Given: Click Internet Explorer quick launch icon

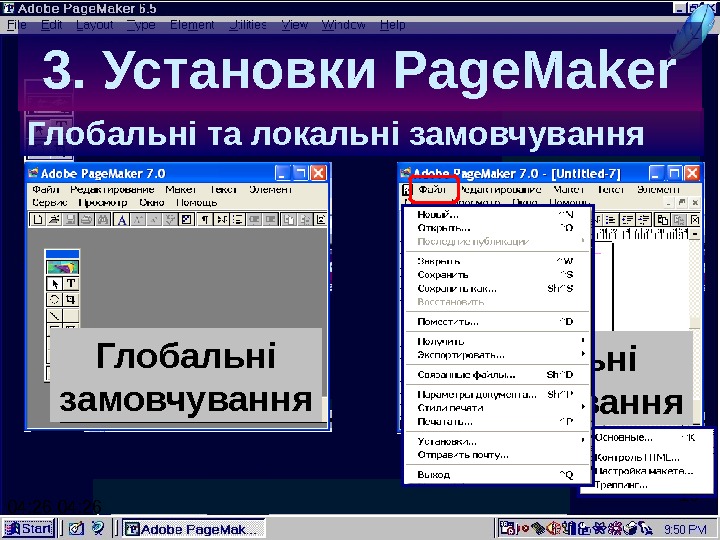Looking at the screenshot, I should coord(97,529).
